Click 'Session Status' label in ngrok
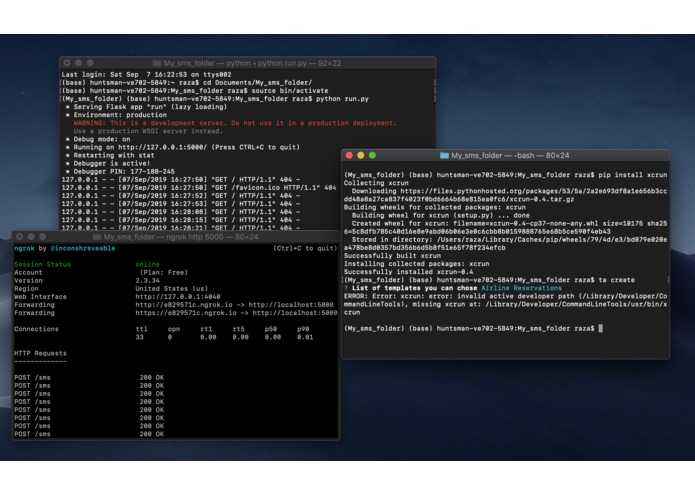The width and height of the screenshot is (695, 494). 42,265
